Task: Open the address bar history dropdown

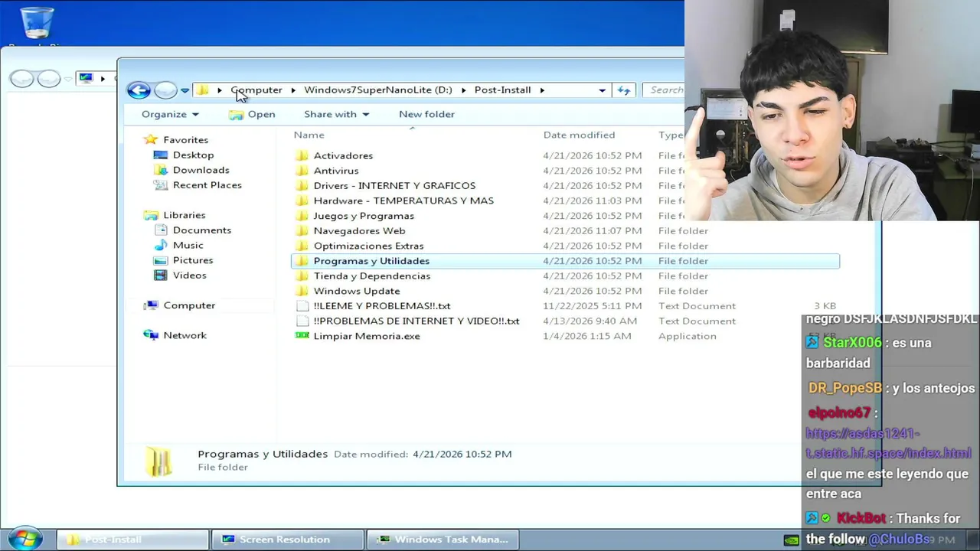Action: pos(602,90)
